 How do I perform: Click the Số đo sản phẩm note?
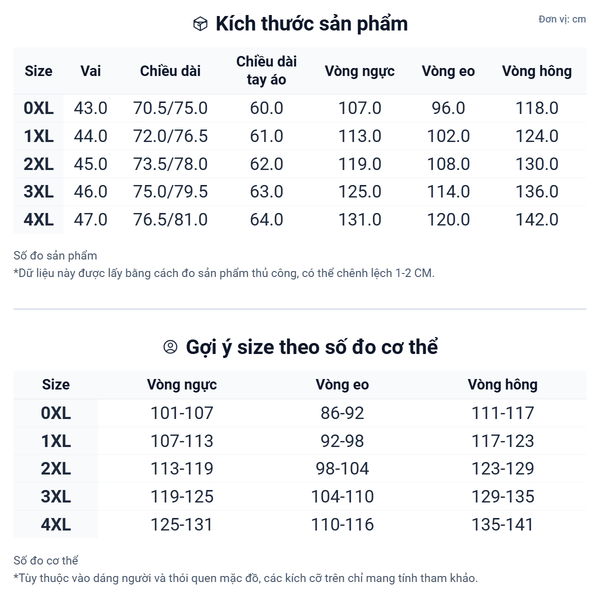point(55,256)
